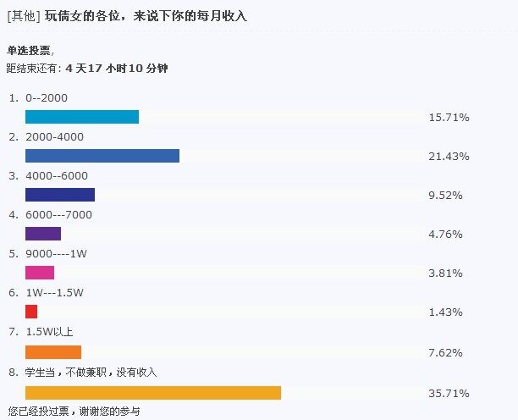Click the dark navy 4000--6000 bar
This screenshot has height=420, width=518.
click(x=60, y=195)
